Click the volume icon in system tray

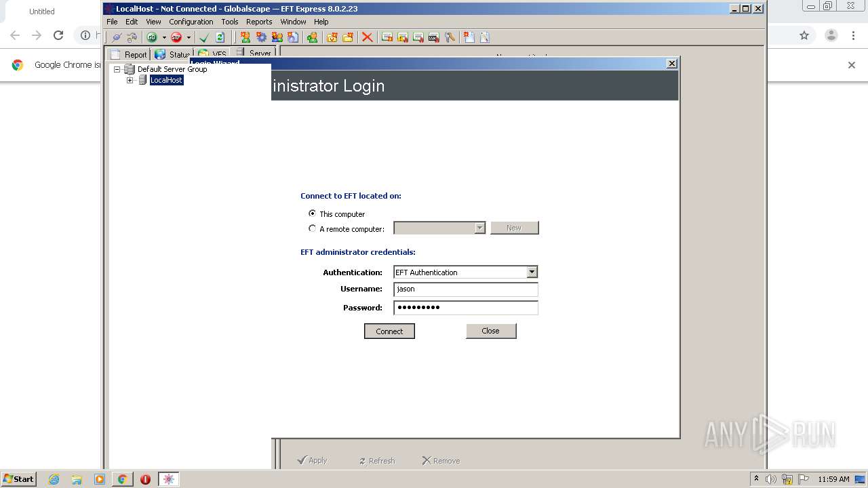click(771, 479)
